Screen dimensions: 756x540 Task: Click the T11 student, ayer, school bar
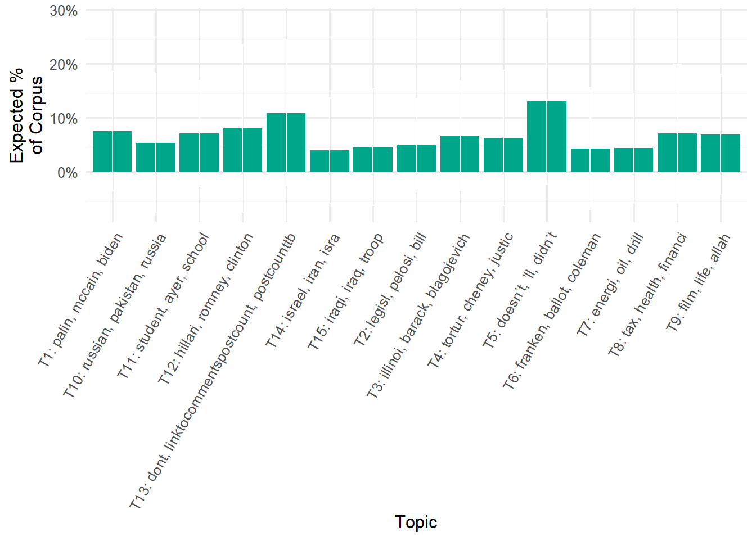(199, 152)
